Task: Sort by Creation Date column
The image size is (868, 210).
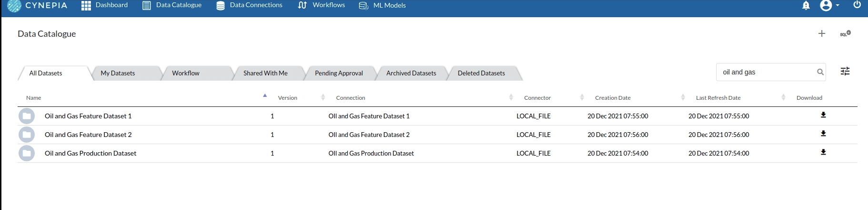Action: coord(612,98)
